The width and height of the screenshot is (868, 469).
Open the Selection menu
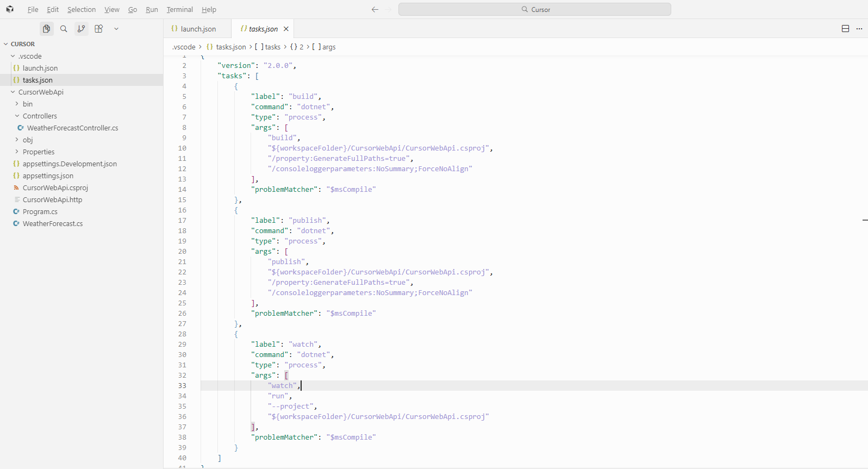coord(82,9)
